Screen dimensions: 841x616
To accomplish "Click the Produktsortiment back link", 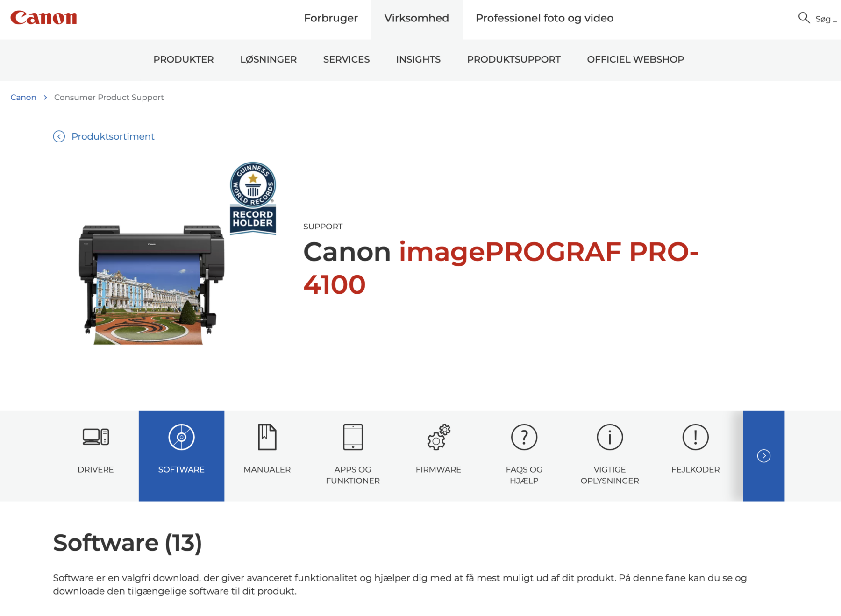I will click(113, 136).
